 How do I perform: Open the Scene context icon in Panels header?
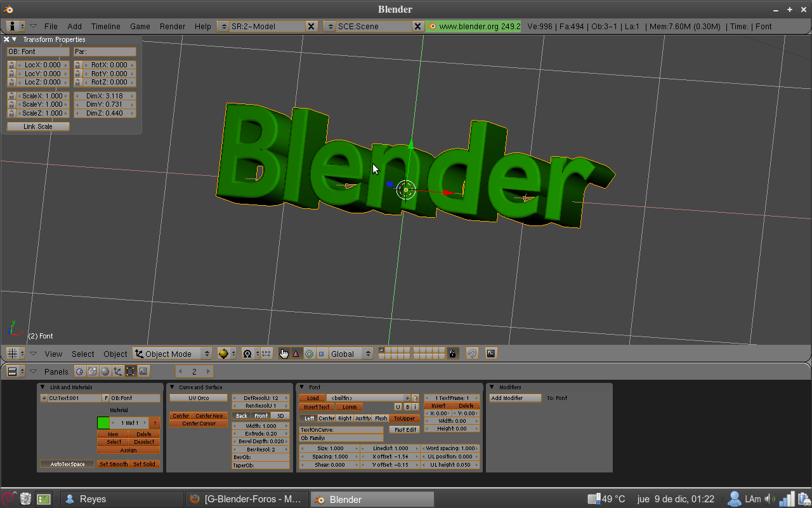pos(143,371)
